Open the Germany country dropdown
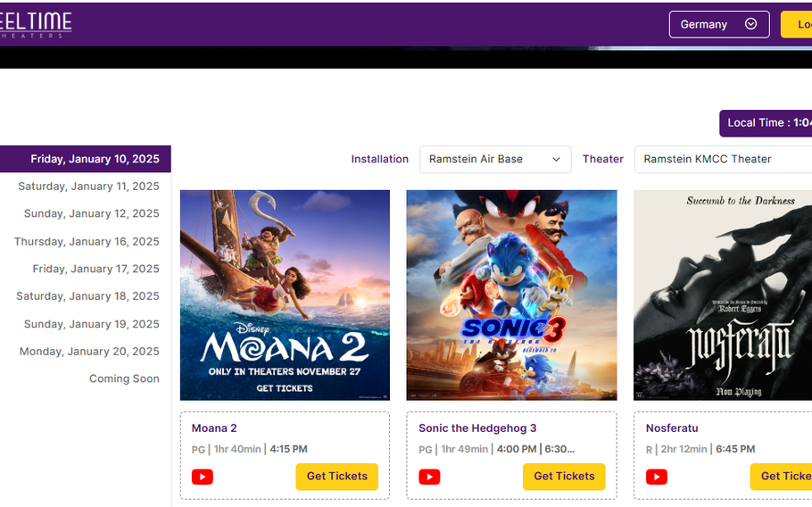The width and height of the screenshot is (812, 507). point(719,24)
